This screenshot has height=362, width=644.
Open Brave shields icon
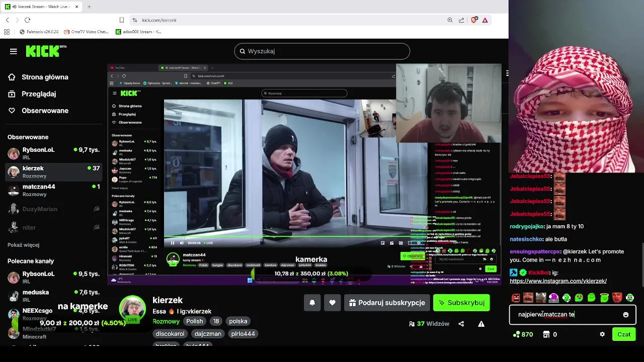[473, 20]
